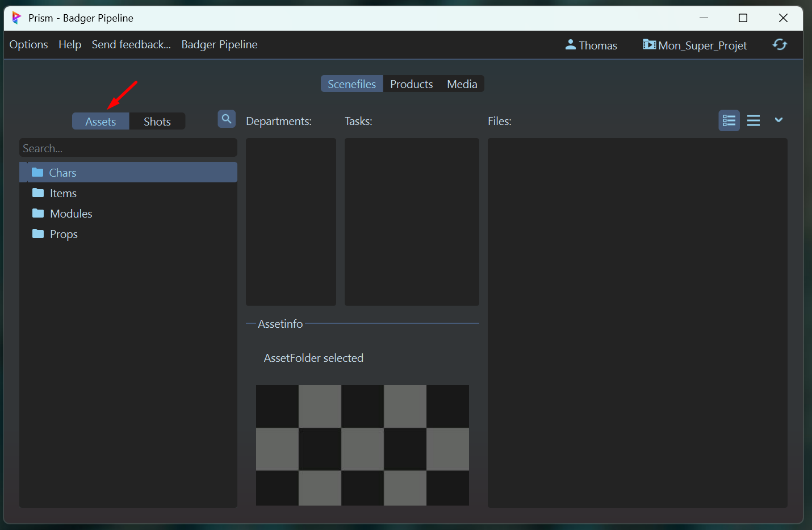Open the Media tab
Screen dimensions: 812x530
click(462, 84)
